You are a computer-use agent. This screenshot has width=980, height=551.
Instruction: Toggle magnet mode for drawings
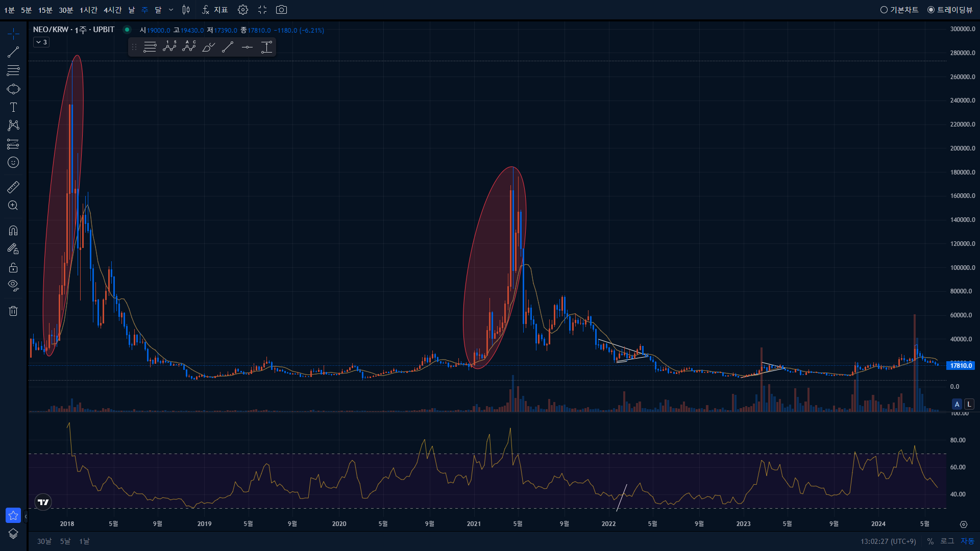(x=13, y=231)
